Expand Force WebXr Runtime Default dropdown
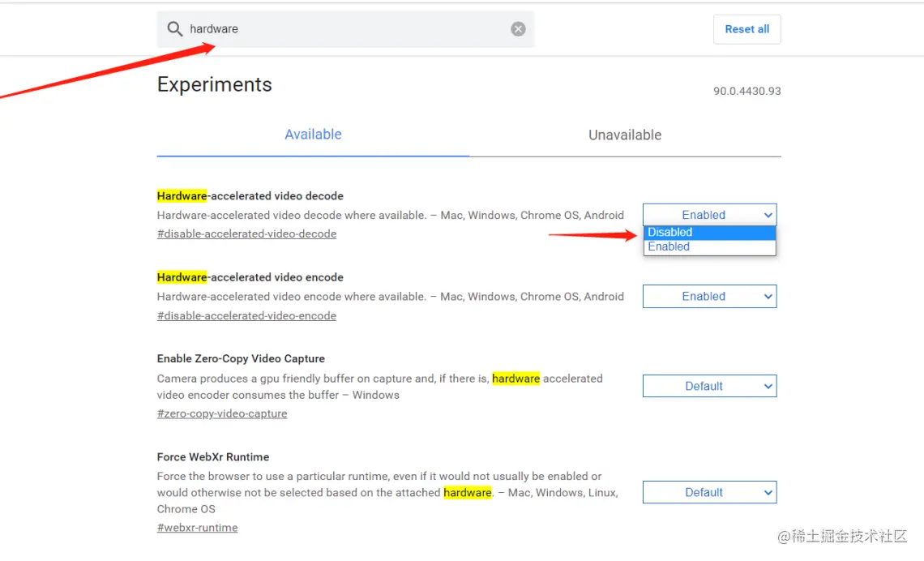This screenshot has width=924, height=561. coord(709,492)
